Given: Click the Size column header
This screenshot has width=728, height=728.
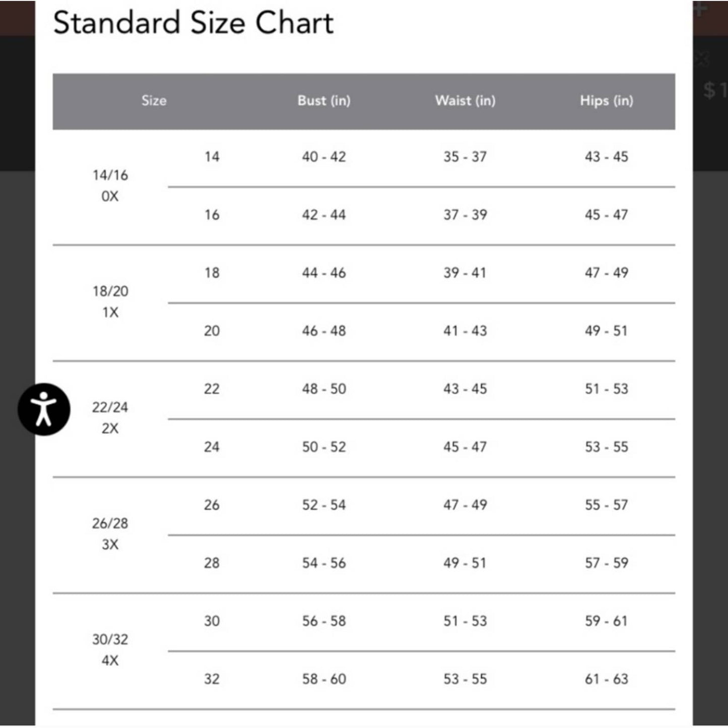Looking at the screenshot, I should pos(154,101).
